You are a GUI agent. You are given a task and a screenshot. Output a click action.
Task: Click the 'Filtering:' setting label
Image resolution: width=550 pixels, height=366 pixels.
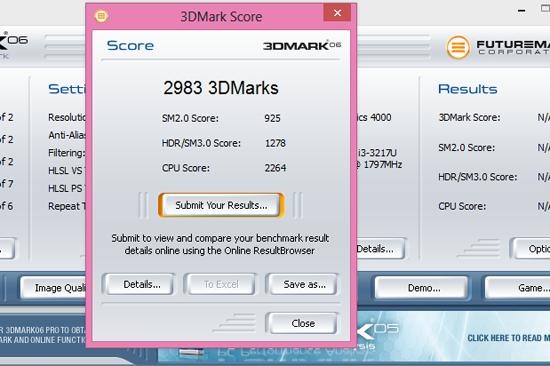point(67,153)
